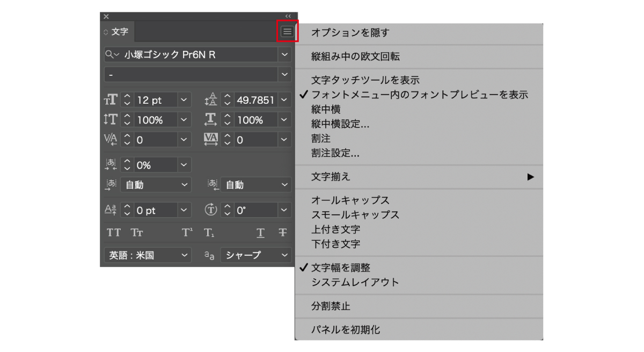The image size is (644, 352).
Task: Click the All Caps TT icon
Action: [114, 233]
